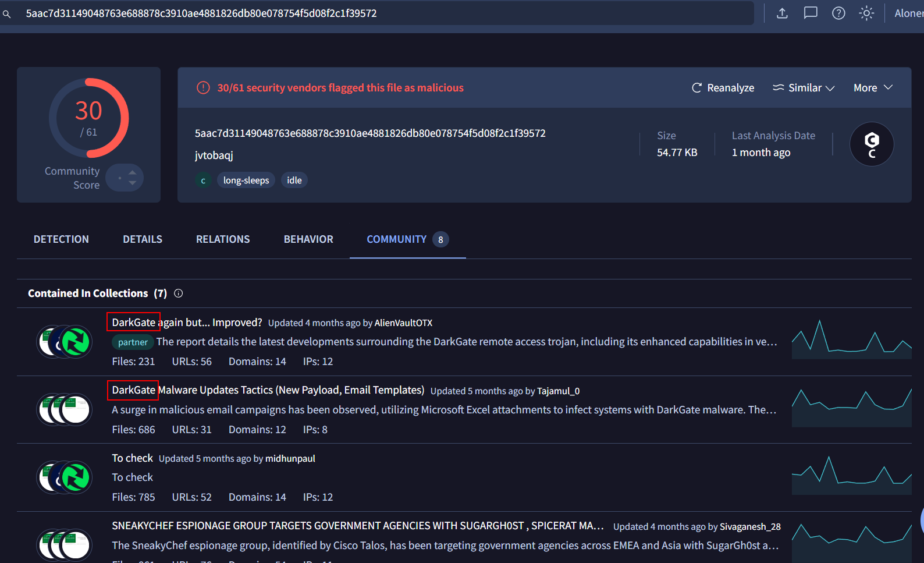Click the info icon beside Contained In Collections
924x563 pixels.
(179, 293)
